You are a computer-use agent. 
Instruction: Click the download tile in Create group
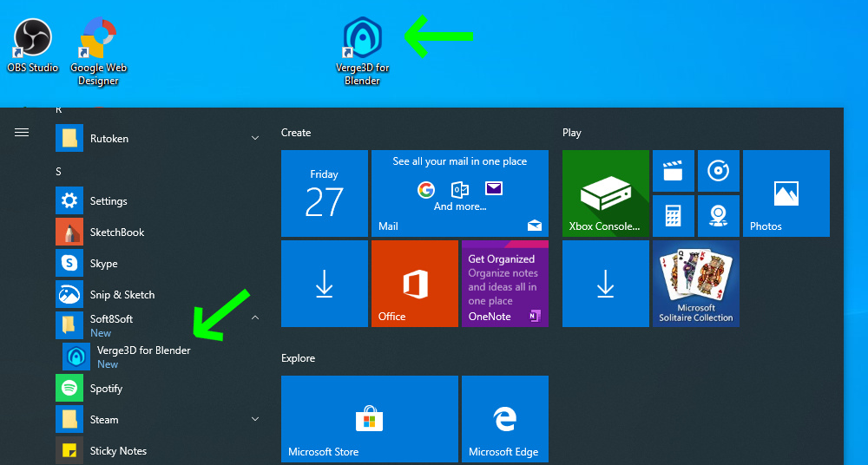pyautogui.click(x=325, y=284)
